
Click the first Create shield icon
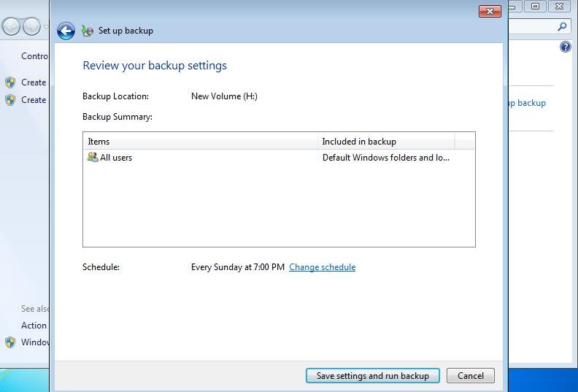[10, 82]
